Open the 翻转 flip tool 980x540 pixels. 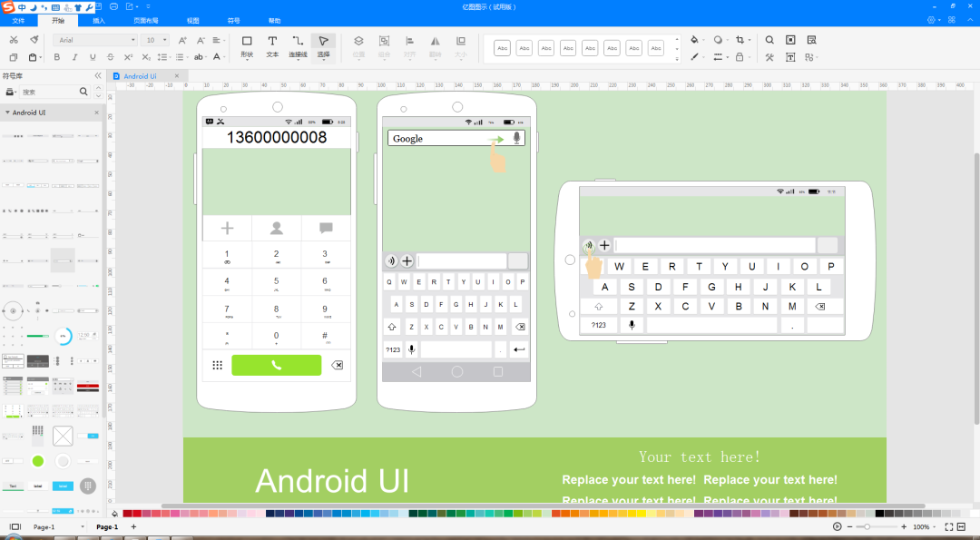coord(435,47)
